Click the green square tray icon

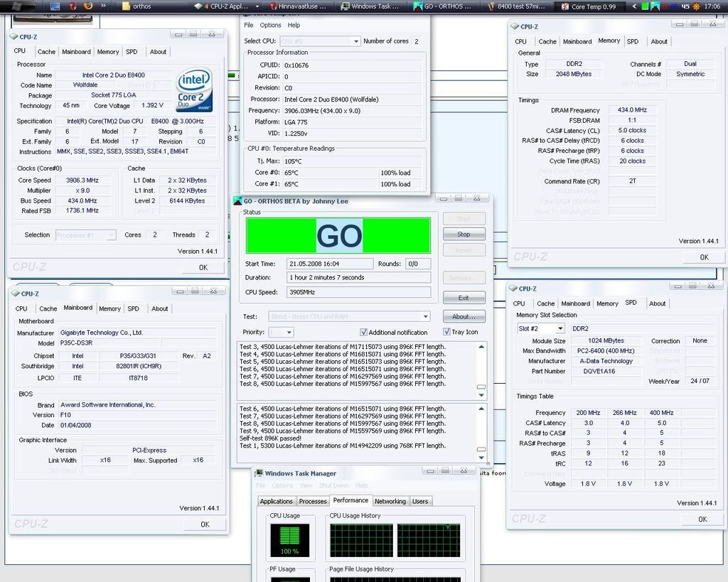(x=645, y=6)
